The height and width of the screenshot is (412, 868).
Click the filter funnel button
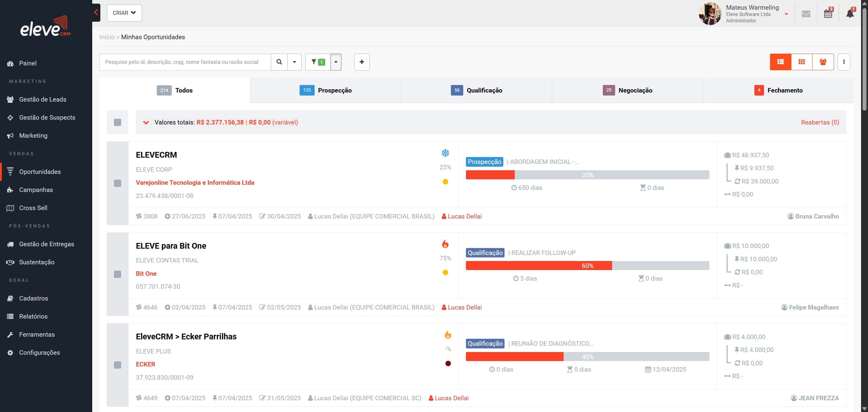click(318, 62)
